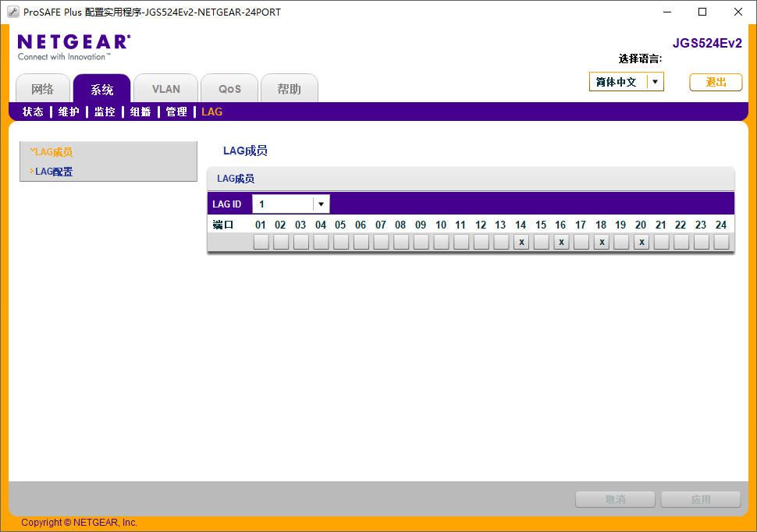Open the LAG ID dropdown
The image size is (757, 532).
(x=291, y=204)
